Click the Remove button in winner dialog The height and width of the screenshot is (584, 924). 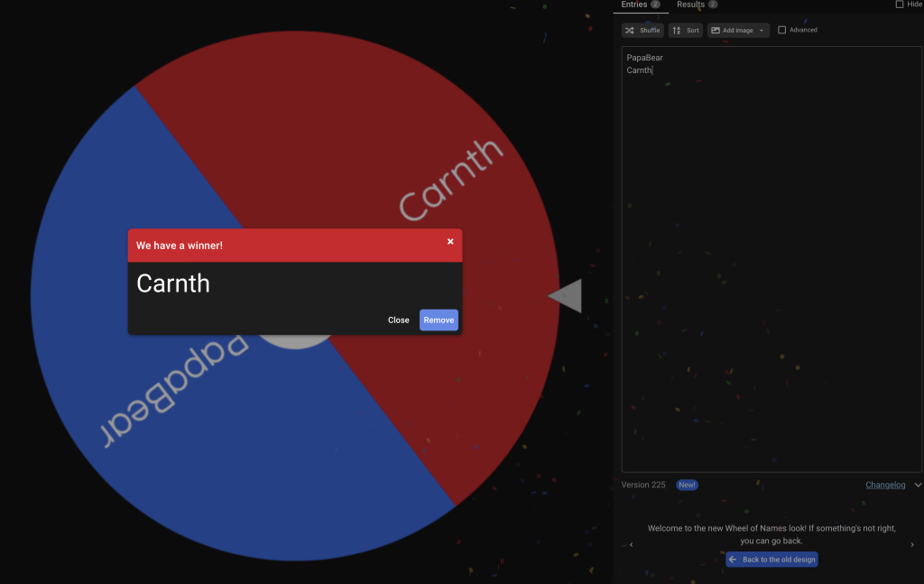439,320
